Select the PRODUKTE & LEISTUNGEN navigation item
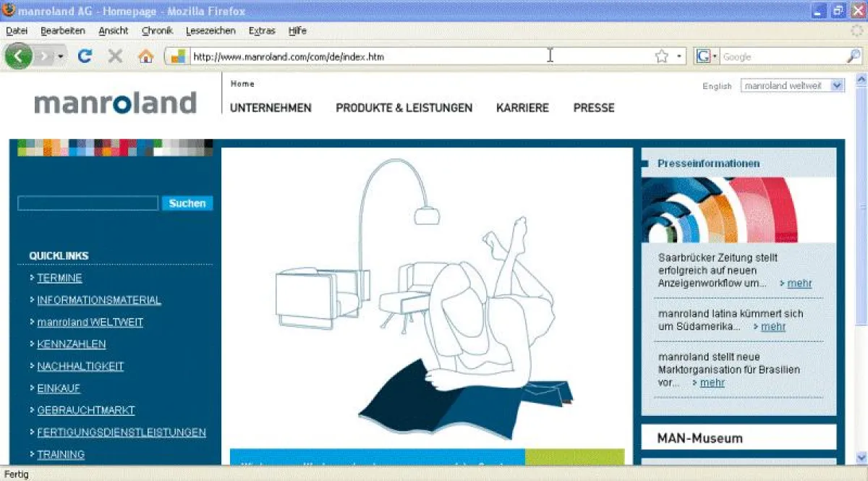Screen dimensions: 868x481 [x=404, y=108]
